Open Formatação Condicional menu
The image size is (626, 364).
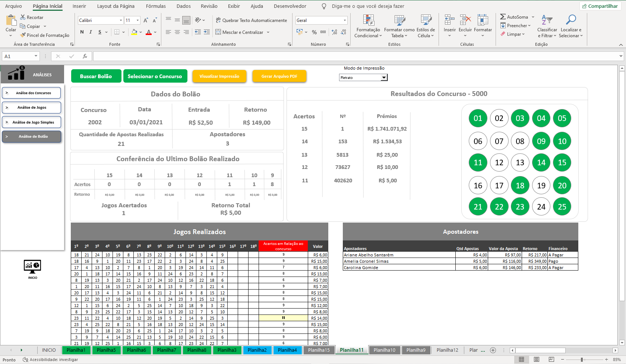tap(368, 26)
